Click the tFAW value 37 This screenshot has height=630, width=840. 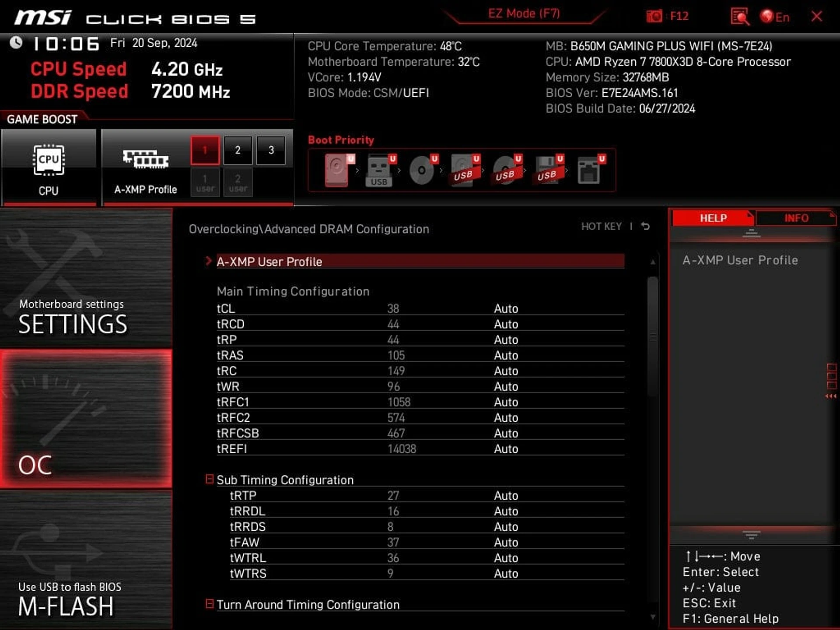point(393,542)
